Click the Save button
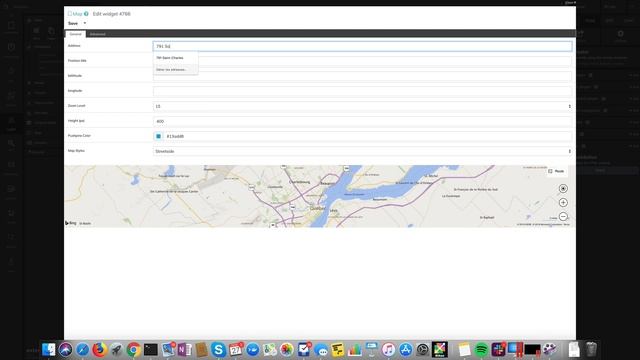640x360 pixels. click(73, 23)
